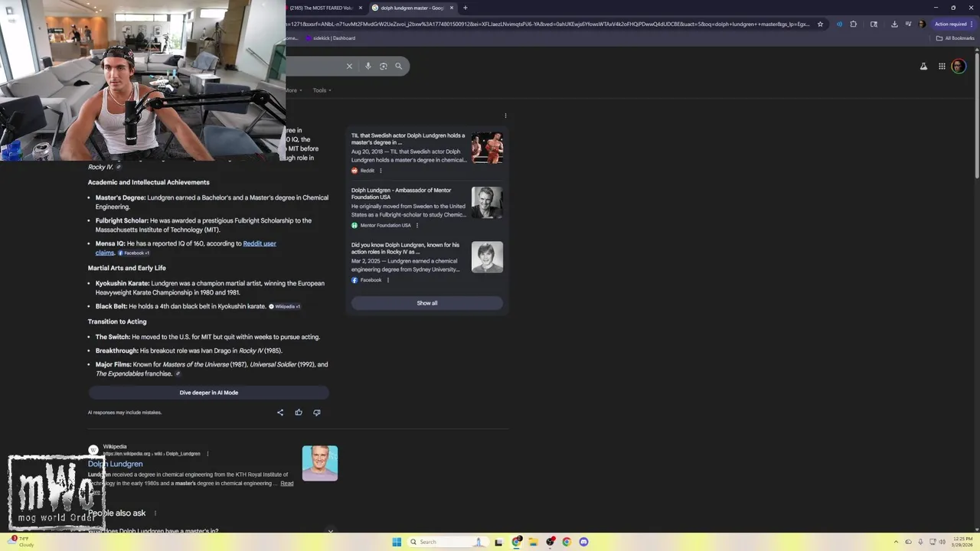Open the Rocky boxing thumbnail on Reddit card
The height and width of the screenshot is (551, 980).
click(487, 148)
